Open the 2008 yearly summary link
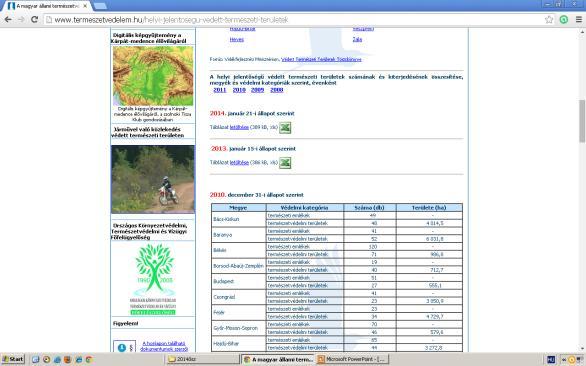This screenshot has width=586, height=366. click(277, 90)
